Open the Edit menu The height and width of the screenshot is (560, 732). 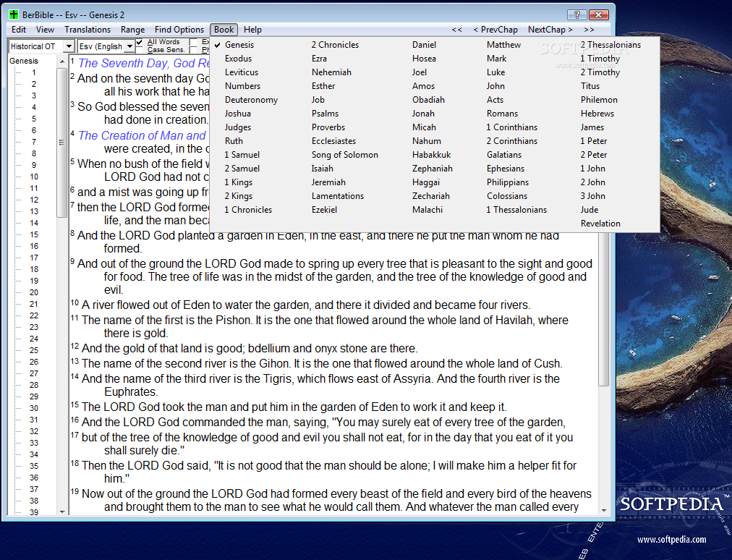(x=19, y=30)
